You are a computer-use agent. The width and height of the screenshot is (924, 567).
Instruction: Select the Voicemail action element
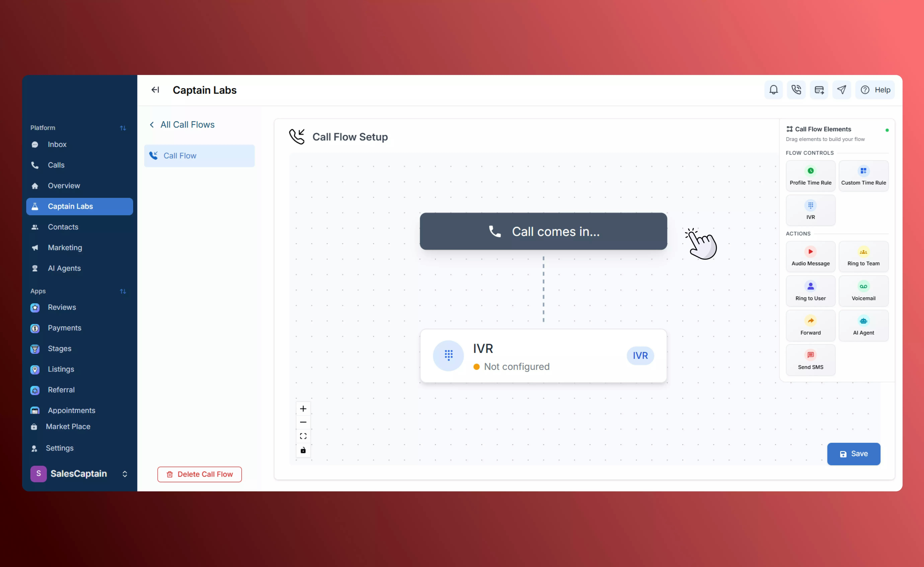[864, 291]
